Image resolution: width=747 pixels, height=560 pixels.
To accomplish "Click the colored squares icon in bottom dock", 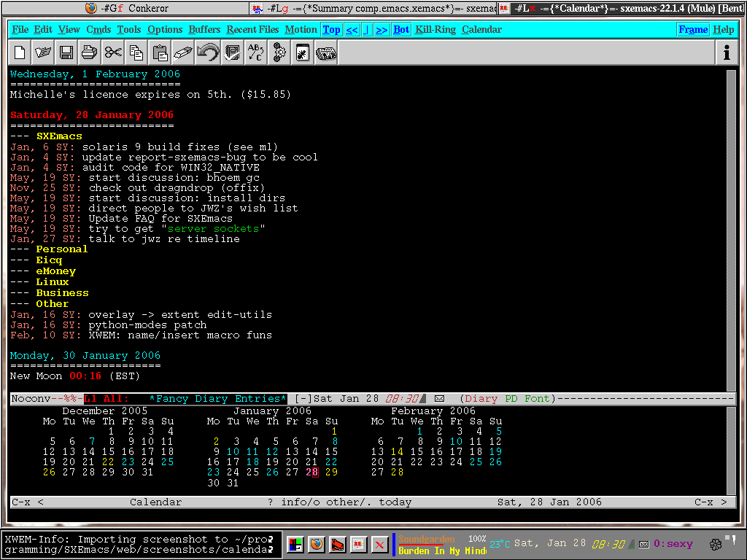I will tap(295, 544).
